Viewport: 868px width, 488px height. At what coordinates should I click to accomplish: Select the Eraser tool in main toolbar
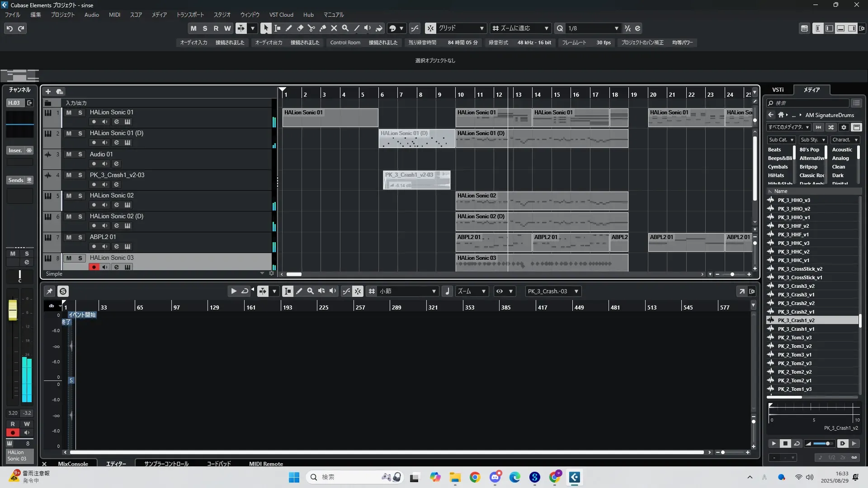tap(300, 28)
